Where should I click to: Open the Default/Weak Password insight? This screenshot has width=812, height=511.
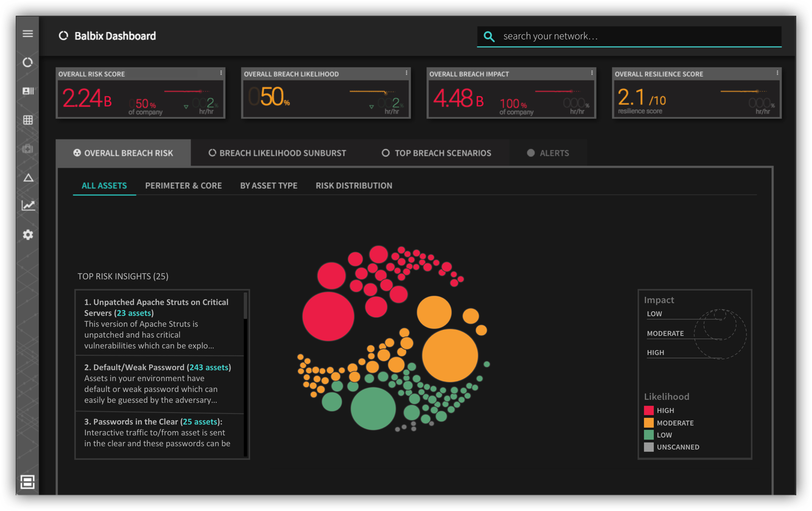[x=159, y=383]
